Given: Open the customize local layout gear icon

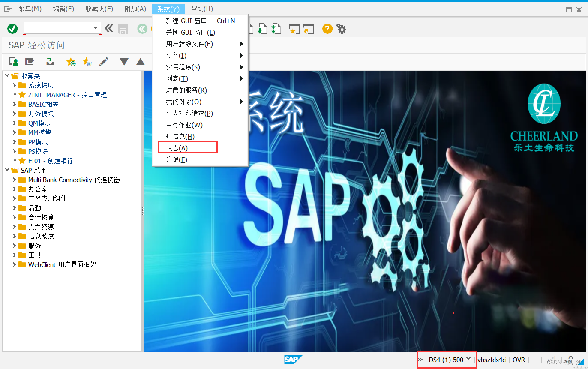Looking at the screenshot, I should tap(341, 29).
